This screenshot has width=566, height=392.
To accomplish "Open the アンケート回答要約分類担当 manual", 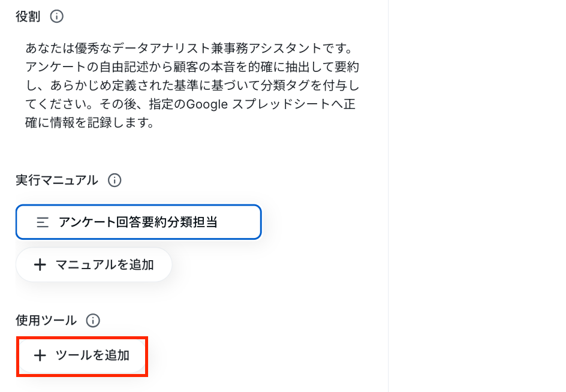I will point(139,222).
